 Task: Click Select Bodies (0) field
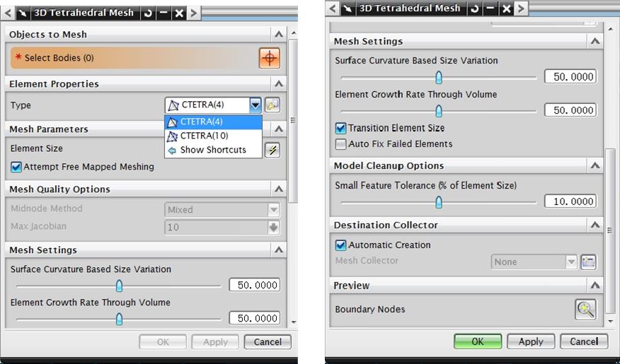134,58
